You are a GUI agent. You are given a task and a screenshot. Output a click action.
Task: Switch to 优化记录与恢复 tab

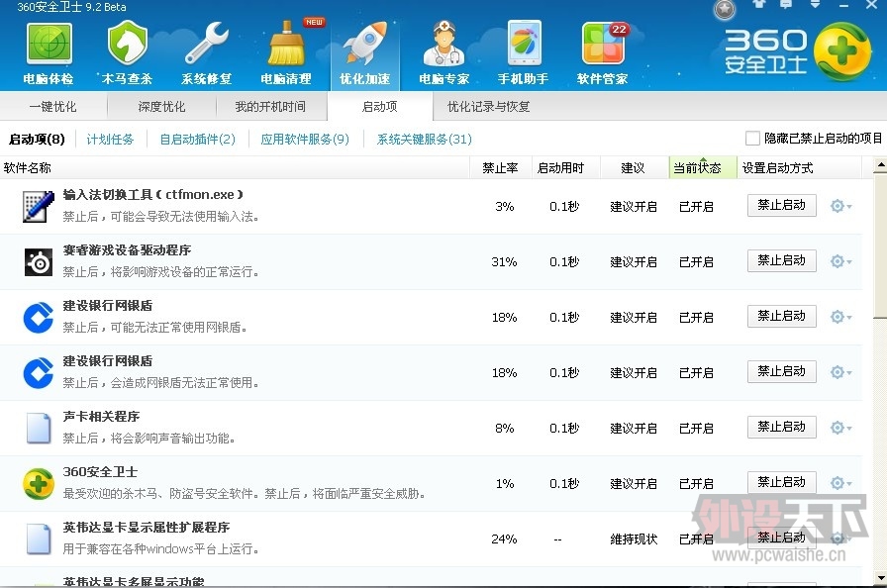(489, 107)
